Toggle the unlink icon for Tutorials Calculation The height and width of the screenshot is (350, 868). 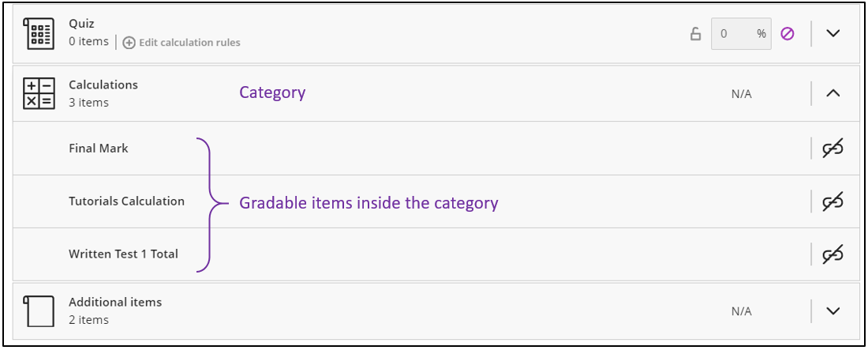(x=832, y=201)
